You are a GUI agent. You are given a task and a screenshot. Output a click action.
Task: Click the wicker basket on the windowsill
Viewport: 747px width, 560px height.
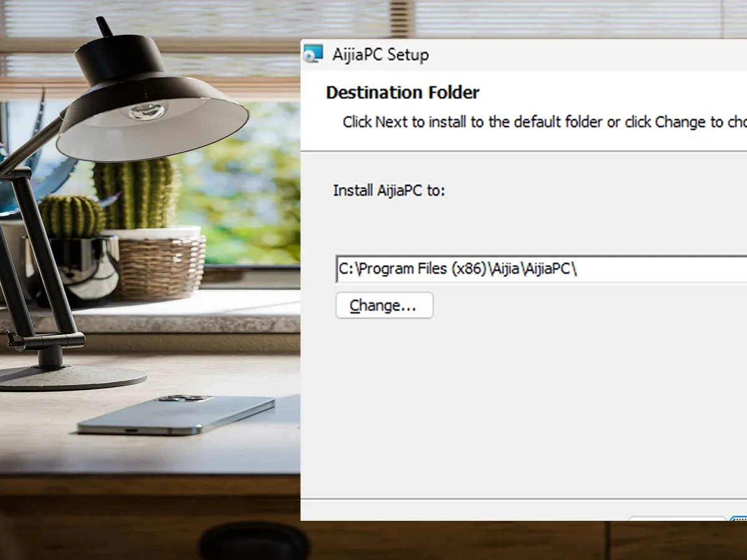pos(161,266)
